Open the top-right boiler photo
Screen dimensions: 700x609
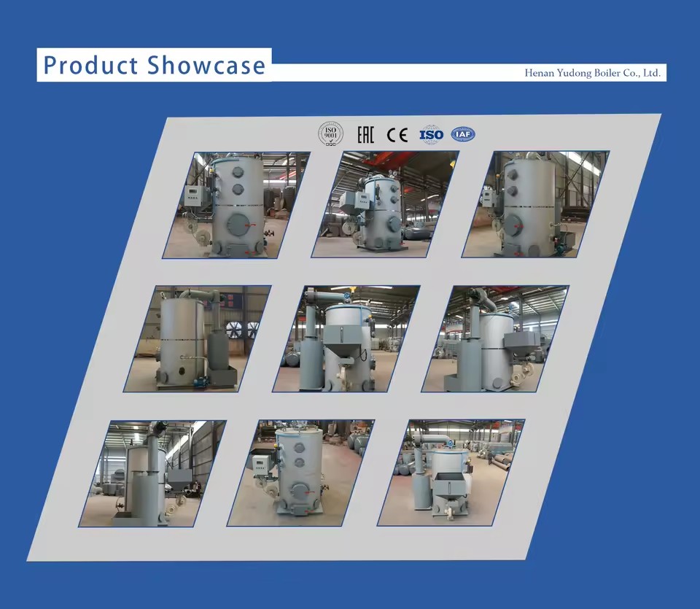tap(535, 204)
